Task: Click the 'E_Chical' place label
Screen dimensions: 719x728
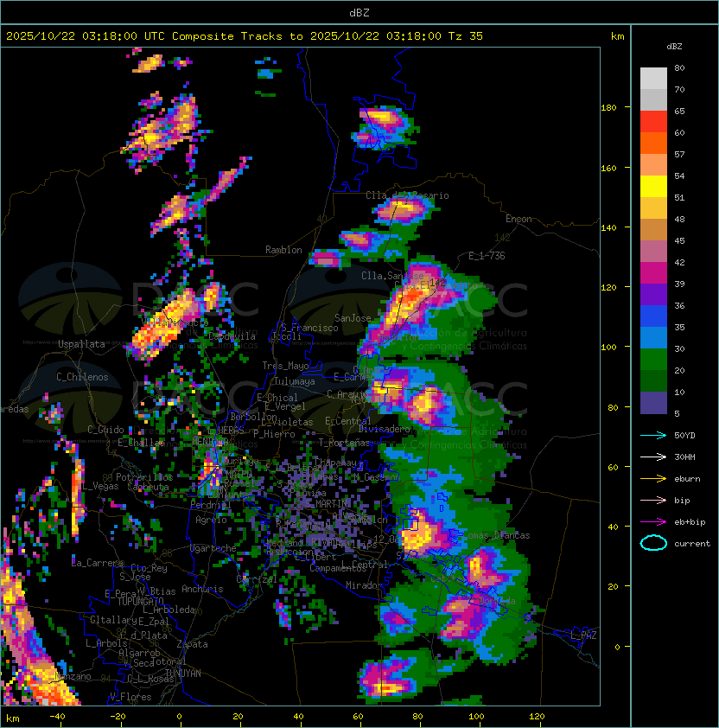Action: pyautogui.click(x=277, y=398)
